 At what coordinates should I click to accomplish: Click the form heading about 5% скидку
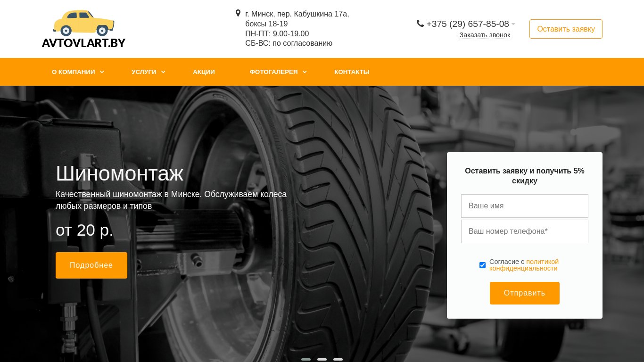(x=525, y=176)
